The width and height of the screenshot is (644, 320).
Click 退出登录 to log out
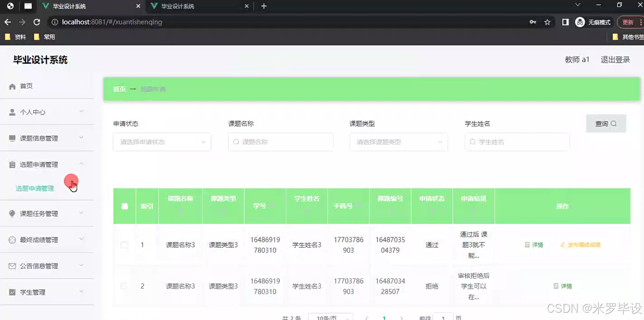615,59
